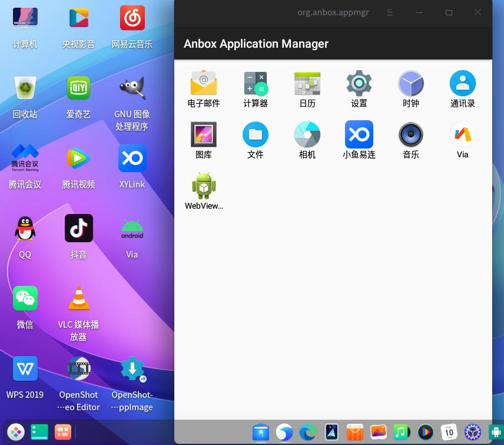The image size is (504, 445).
Task: Open the blue swirl browser in dock
Action: 284,432
